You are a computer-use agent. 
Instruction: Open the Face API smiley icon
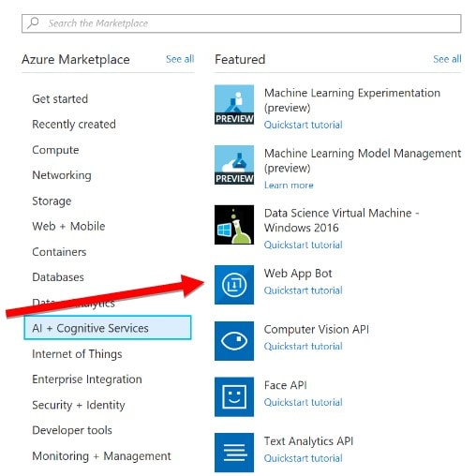pos(234,396)
